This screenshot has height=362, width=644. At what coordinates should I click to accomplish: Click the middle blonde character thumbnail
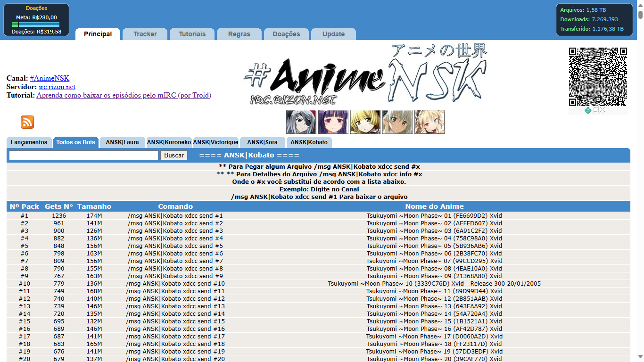click(365, 122)
